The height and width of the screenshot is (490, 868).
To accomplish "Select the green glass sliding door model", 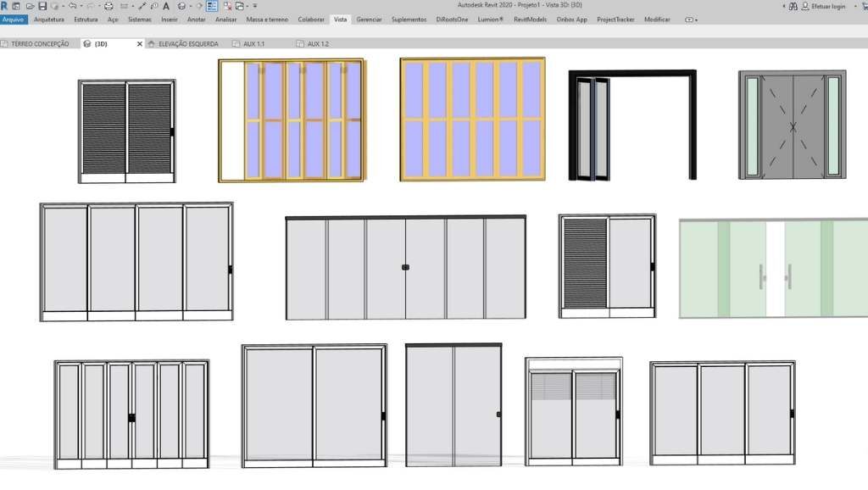I will click(772, 269).
